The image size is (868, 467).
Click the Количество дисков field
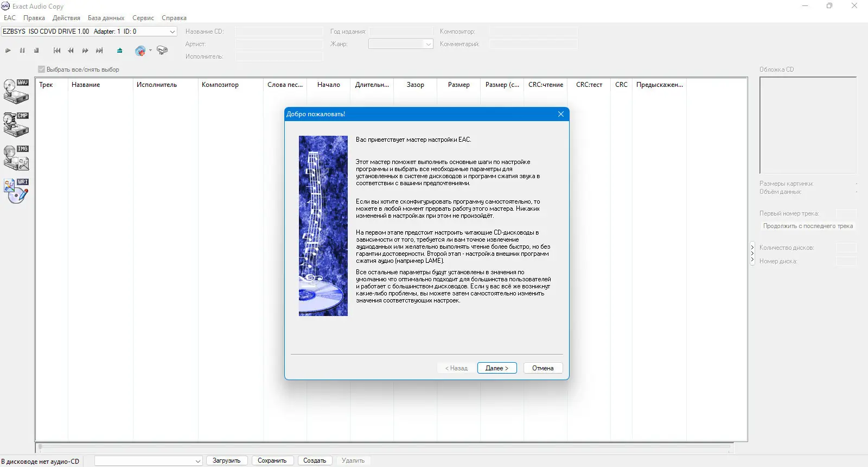tap(846, 248)
